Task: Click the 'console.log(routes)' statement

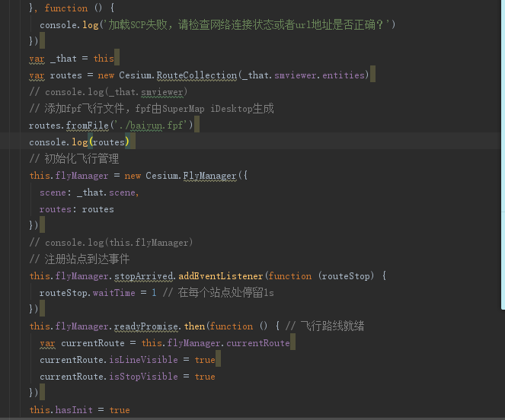Action: [79, 142]
